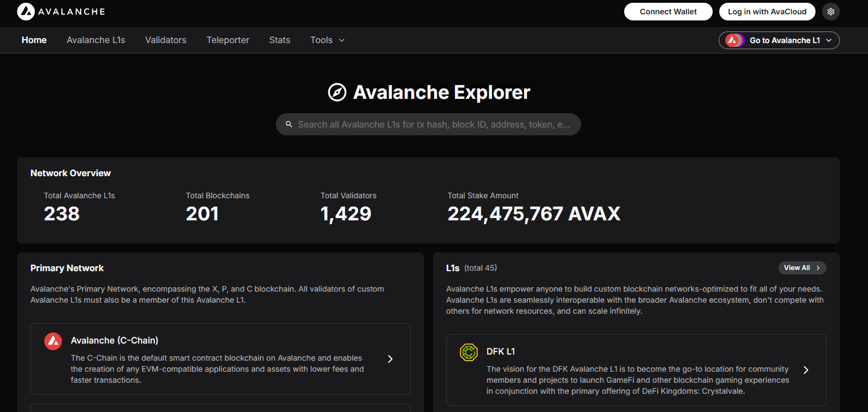The height and width of the screenshot is (412, 868).
Task: Click the Connect Wallet button
Action: coord(668,12)
